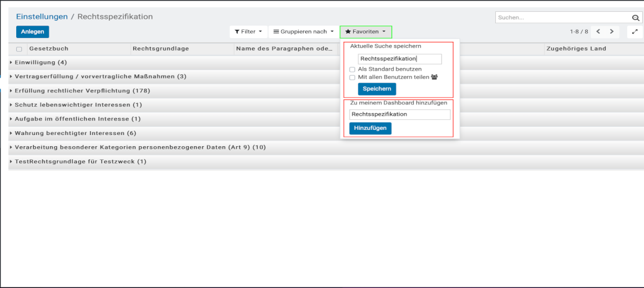Viewport: 644px width, 288px height.
Task: Click the search magnifier icon
Action: 635,17
